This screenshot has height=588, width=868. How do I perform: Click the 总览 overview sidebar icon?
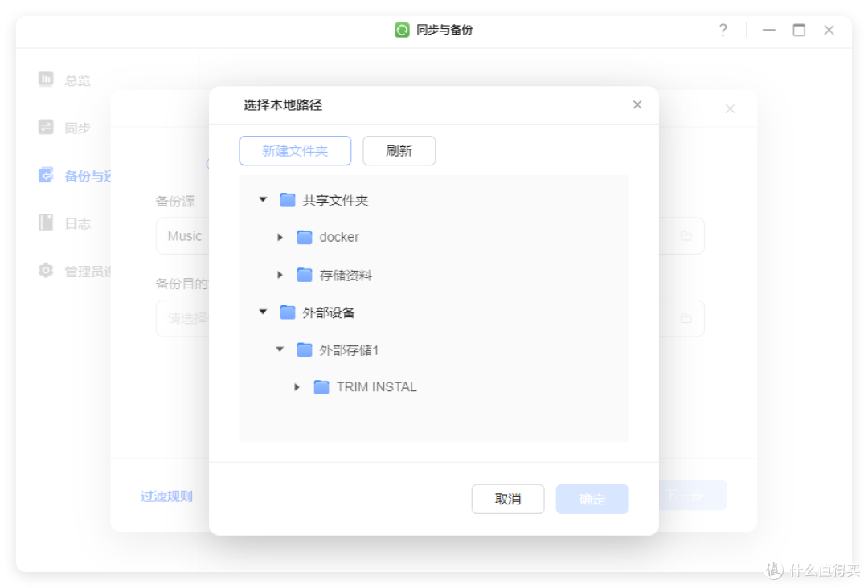point(47,80)
